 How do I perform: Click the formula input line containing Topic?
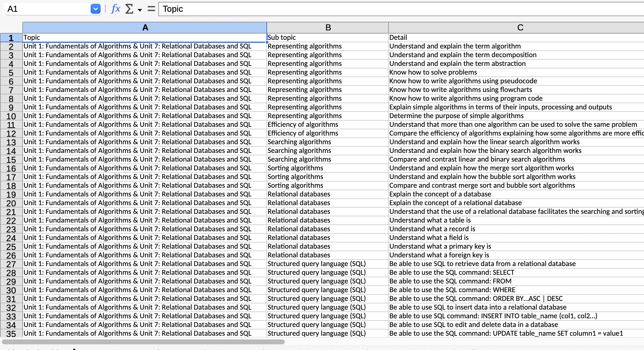click(x=401, y=9)
